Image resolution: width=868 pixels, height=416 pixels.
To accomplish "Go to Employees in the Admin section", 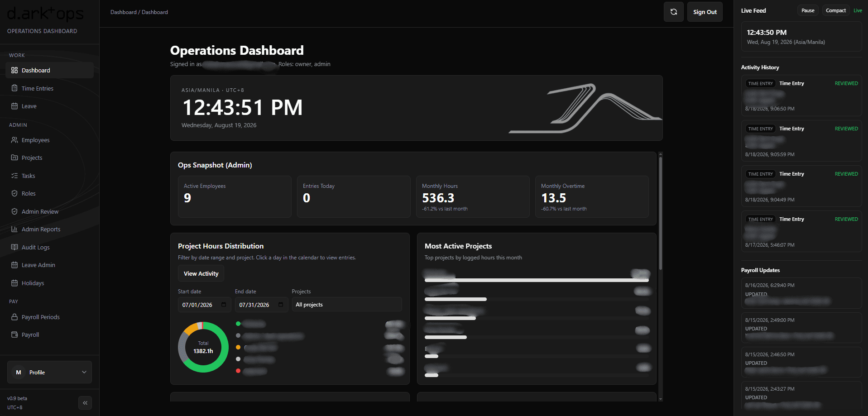I will (x=50, y=140).
